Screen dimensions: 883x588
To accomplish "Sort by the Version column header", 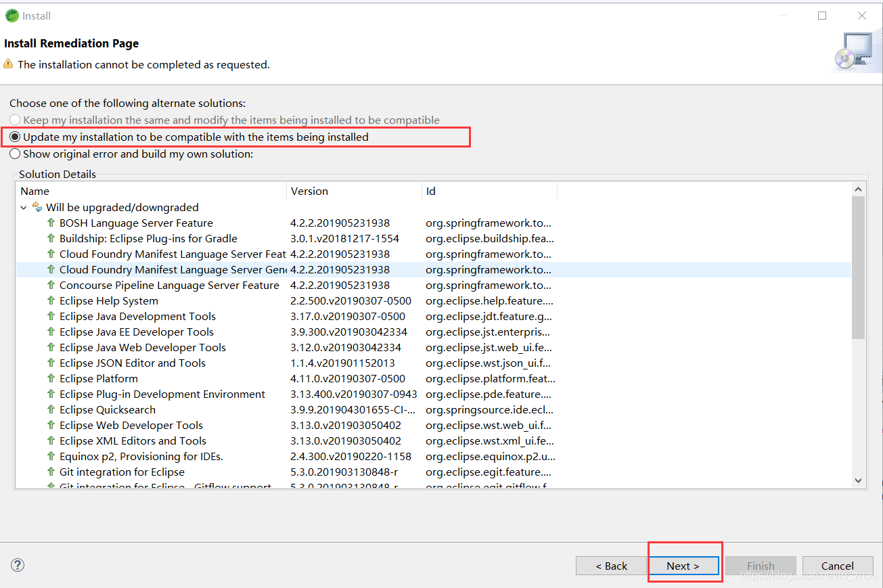I will pyautogui.click(x=355, y=191).
